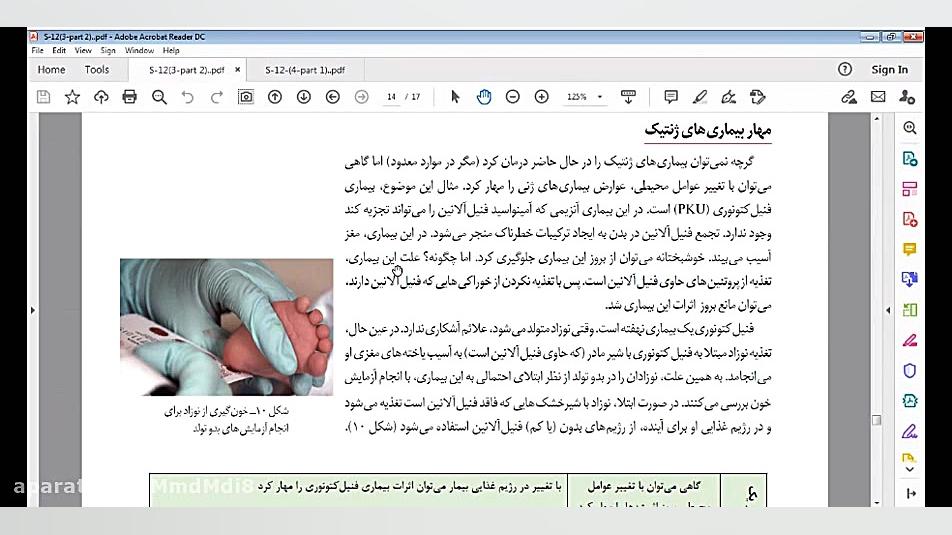The image size is (952, 535).
Task: Open the Help menu
Action: 171,50
